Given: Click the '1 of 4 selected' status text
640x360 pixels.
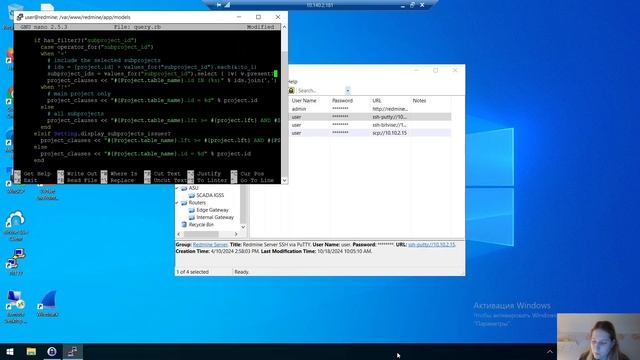Looking at the screenshot, I should (193, 272).
